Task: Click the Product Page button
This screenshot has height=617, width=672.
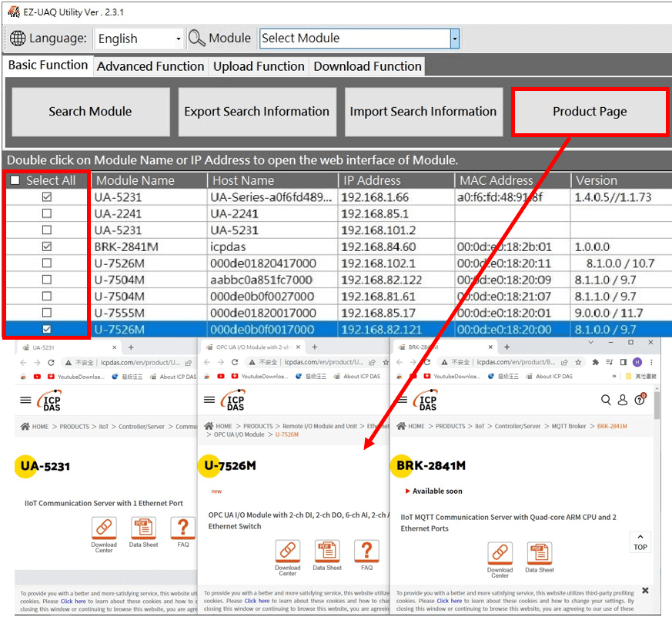Action: 590,112
